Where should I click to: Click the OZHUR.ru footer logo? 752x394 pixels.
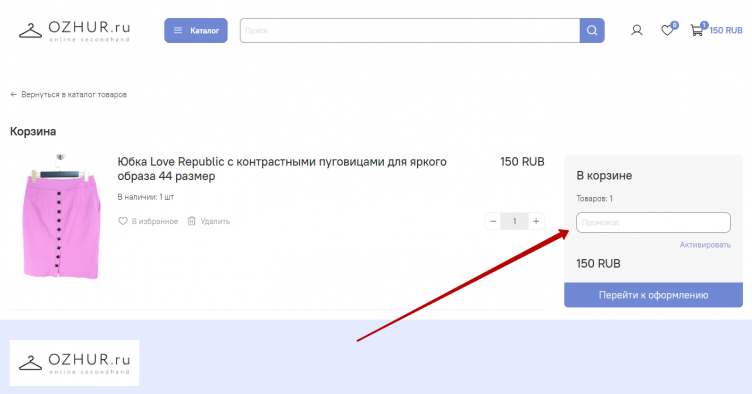tap(74, 363)
